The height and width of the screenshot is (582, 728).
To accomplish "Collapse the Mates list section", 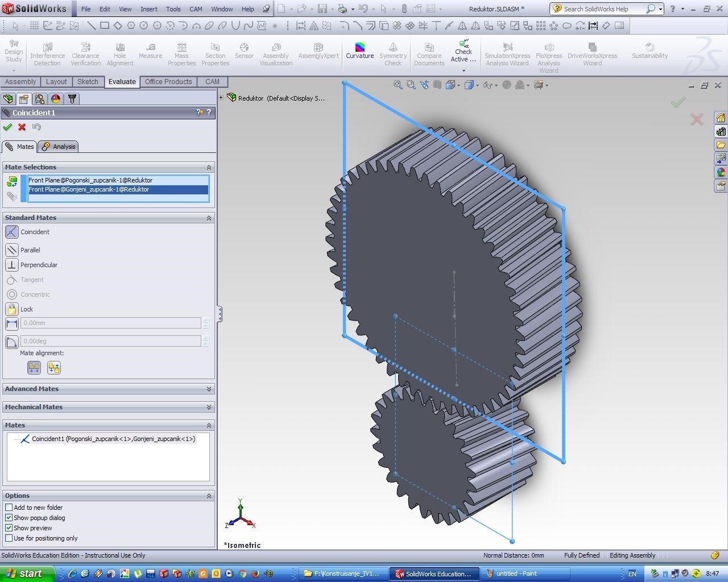I will coord(209,425).
